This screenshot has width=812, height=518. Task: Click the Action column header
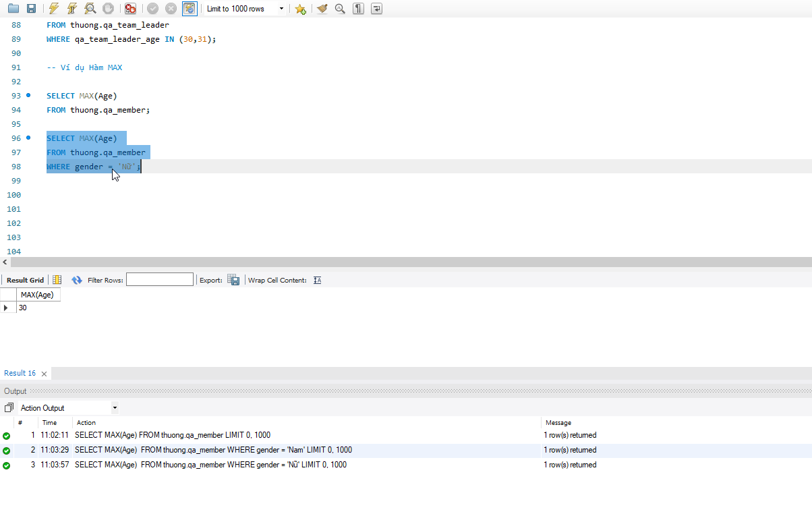coord(86,422)
